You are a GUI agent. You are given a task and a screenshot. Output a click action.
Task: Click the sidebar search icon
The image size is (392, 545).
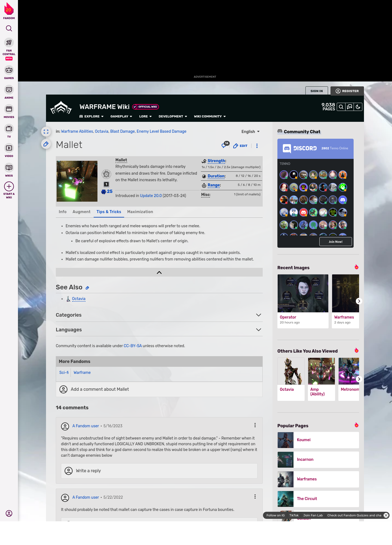(9, 28)
